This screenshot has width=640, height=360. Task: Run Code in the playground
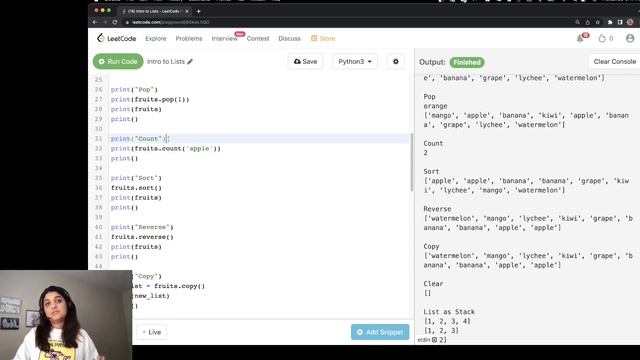tap(118, 62)
